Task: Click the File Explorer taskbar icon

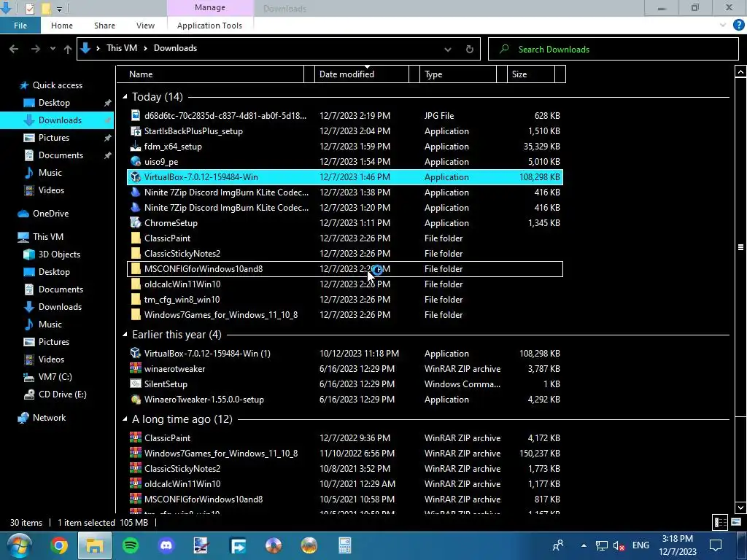Action: click(x=95, y=545)
